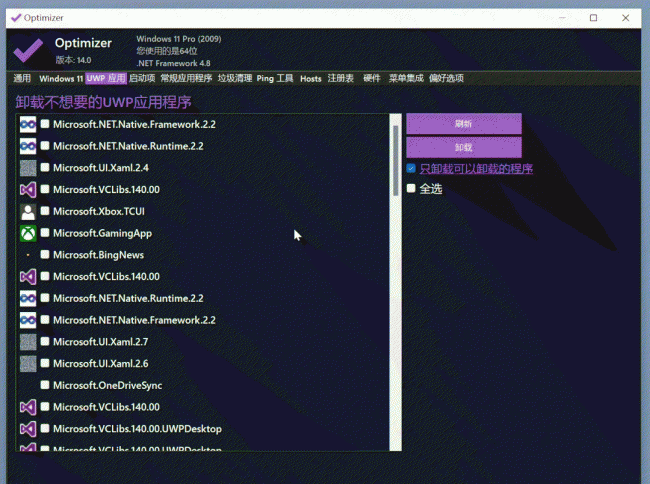
Task: Go to the 偏好选项 tab
Action: [446, 78]
